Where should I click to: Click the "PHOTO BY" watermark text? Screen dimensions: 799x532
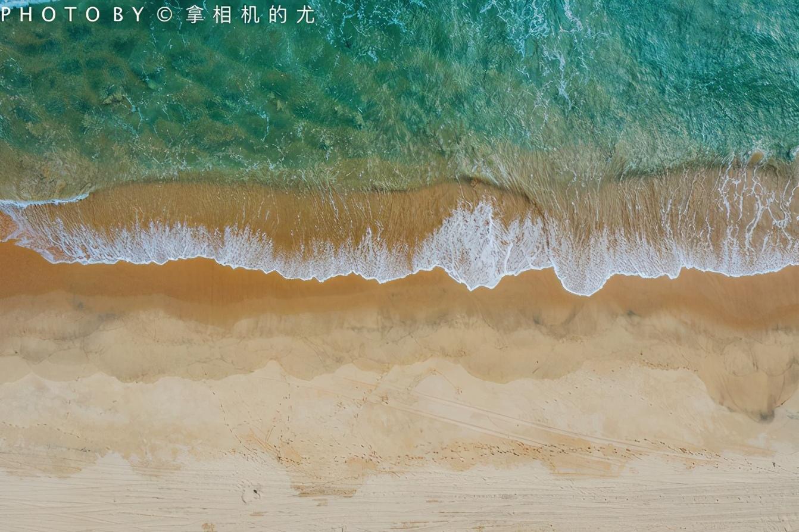point(73,15)
